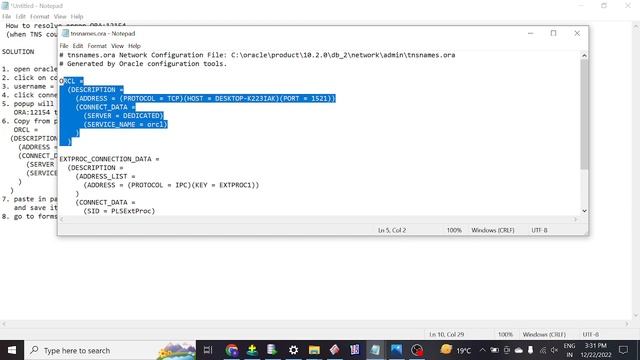The image size is (640, 360).
Task: Open Settings gear on taskbar
Action: click(293, 350)
